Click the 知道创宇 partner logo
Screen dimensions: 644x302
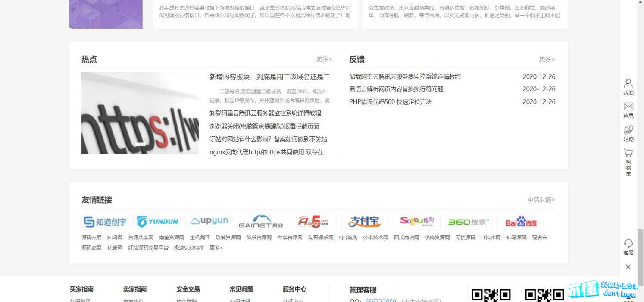pos(106,222)
